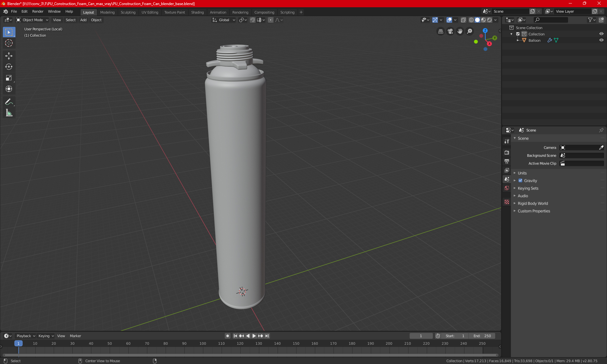Expand the Units panel

(522, 173)
